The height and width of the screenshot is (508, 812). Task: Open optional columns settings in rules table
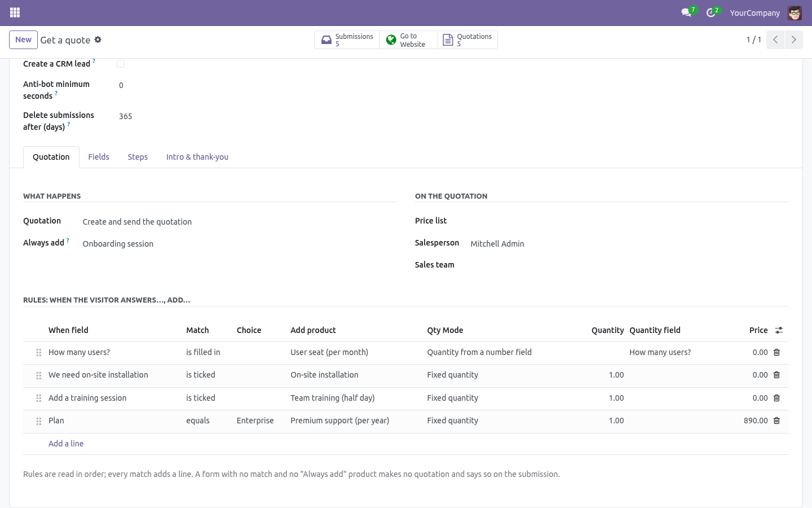(779, 330)
